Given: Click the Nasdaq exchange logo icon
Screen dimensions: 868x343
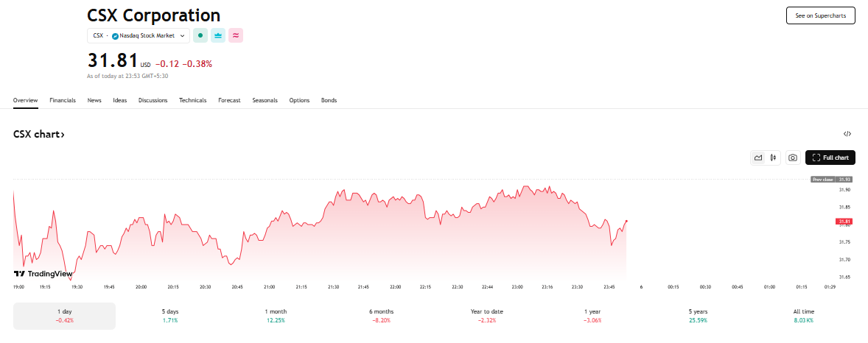Looking at the screenshot, I should [115, 35].
